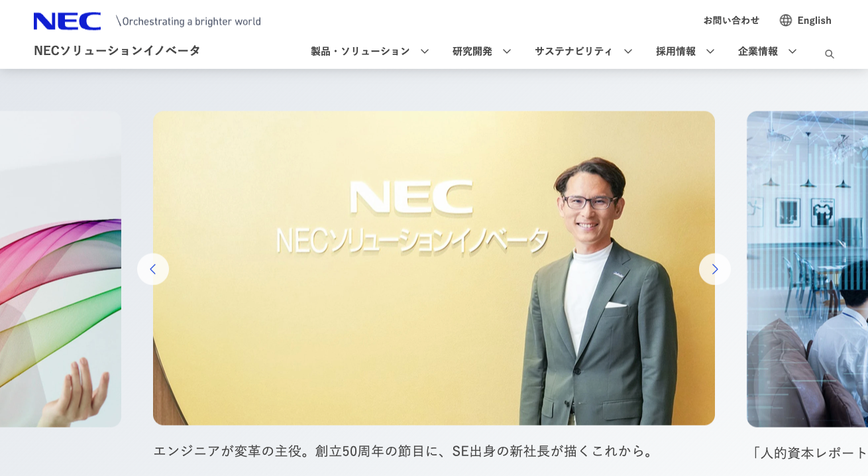
Task: Open the 企業情報 menu
Action: click(x=758, y=51)
